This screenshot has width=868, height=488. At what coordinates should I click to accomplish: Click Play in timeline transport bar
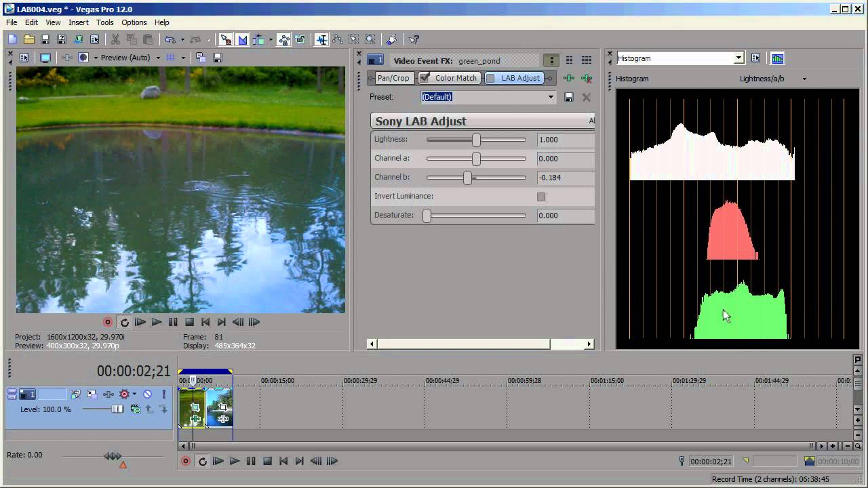click(x=235, y=461)
